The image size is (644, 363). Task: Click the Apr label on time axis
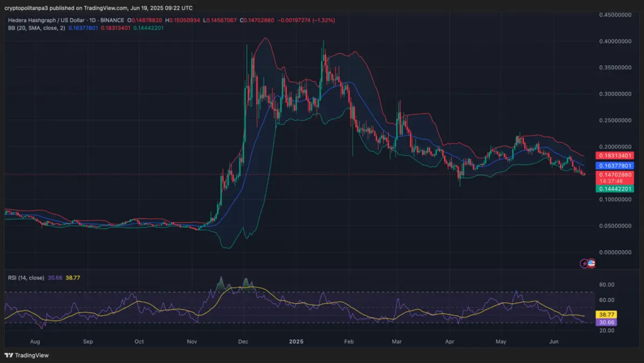(449, 341)
